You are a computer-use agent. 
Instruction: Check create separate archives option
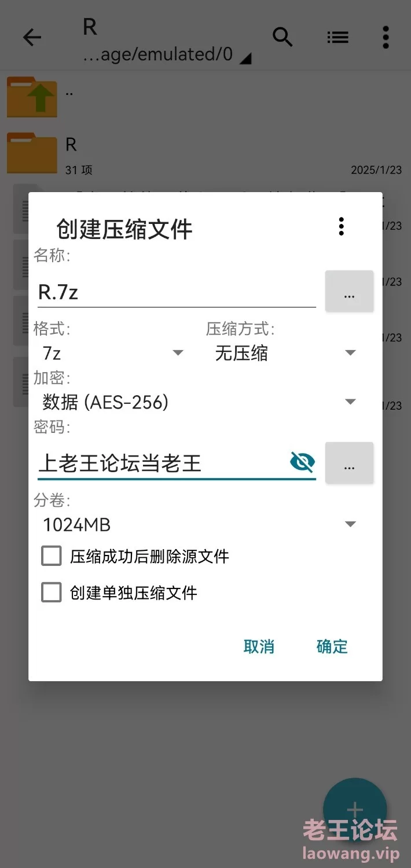(52, 592)
